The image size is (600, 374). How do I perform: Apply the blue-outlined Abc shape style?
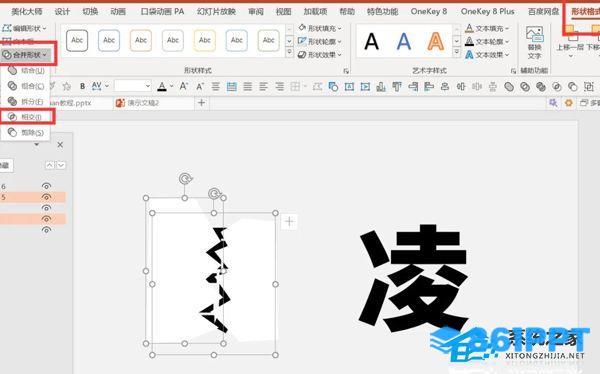(x=109, y=40)
